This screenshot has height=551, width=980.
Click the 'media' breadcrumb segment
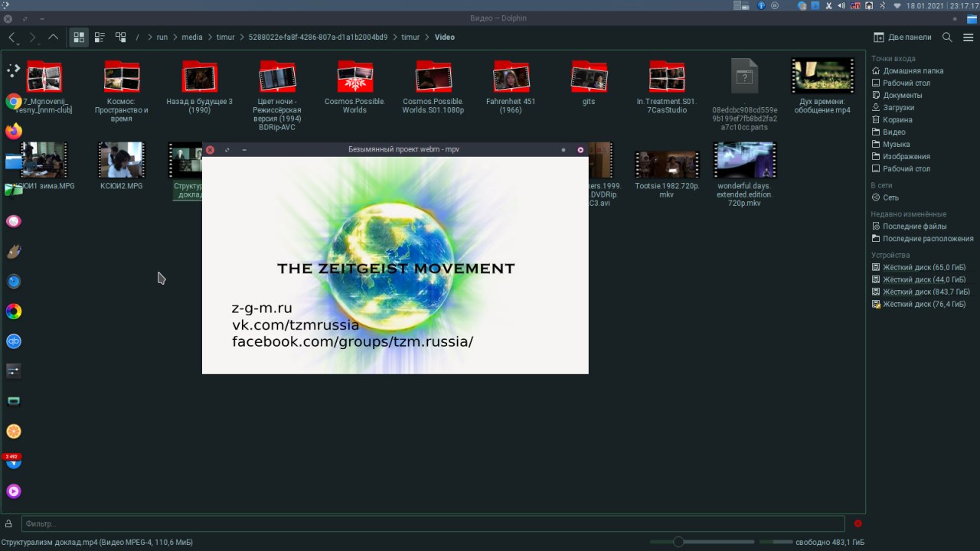(192, 37)
